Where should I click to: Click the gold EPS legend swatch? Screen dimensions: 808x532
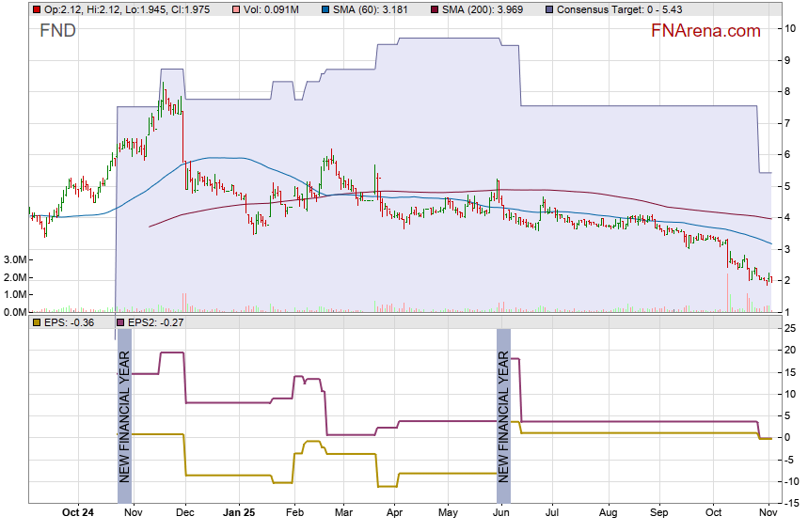point(36,323)
